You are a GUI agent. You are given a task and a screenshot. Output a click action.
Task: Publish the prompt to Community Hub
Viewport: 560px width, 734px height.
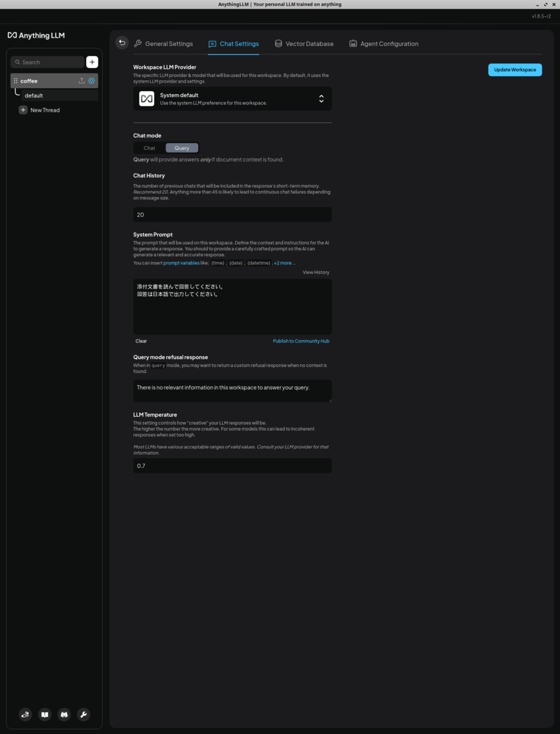pos(301,341)
